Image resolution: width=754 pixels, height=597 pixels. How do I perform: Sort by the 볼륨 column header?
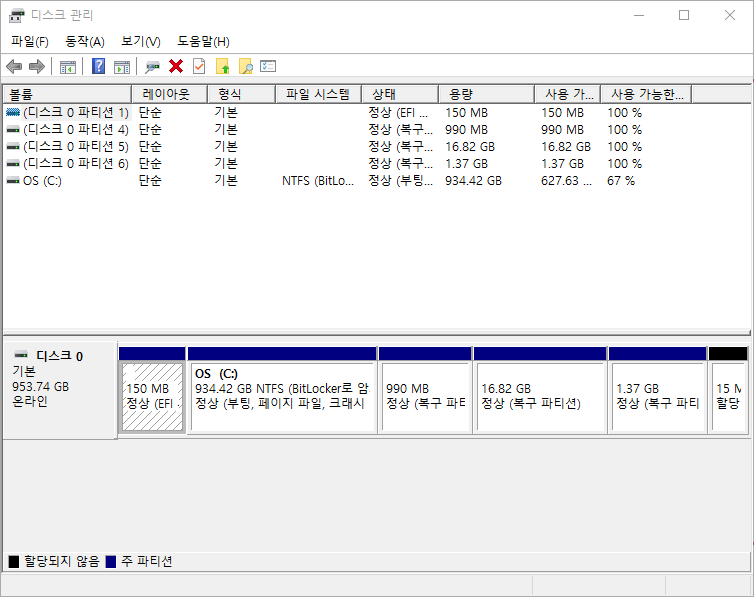point(67,94)
